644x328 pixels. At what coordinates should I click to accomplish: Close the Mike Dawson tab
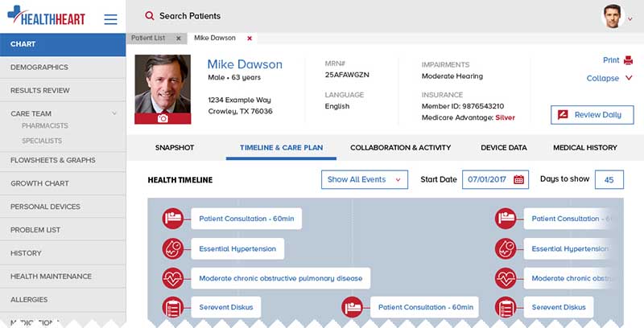(250, 38)
